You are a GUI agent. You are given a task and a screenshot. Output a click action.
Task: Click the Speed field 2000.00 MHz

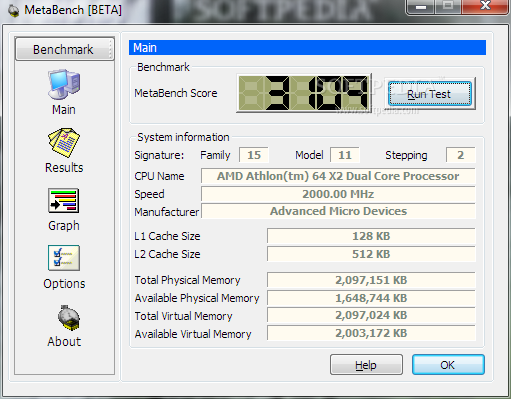(x=338, y=194)
